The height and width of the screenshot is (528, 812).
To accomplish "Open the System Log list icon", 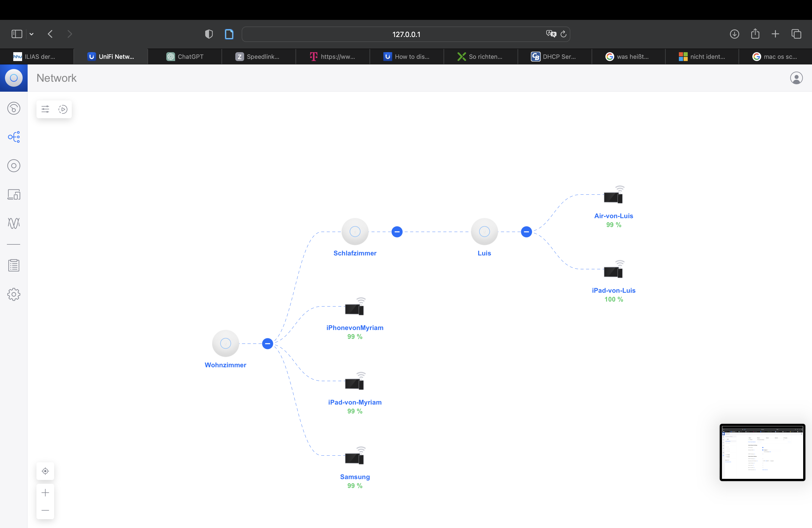I will click(x=14, y=265).
